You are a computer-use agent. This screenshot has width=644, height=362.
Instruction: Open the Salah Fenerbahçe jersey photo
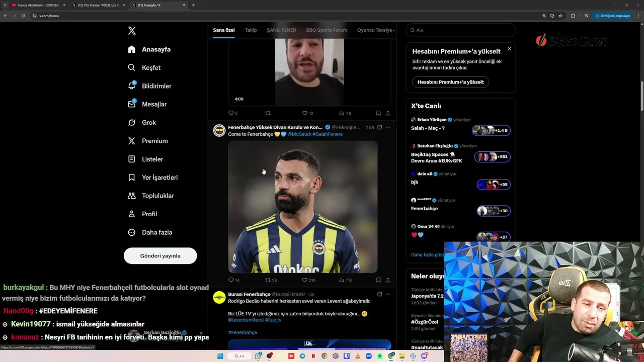click(303, 207)
